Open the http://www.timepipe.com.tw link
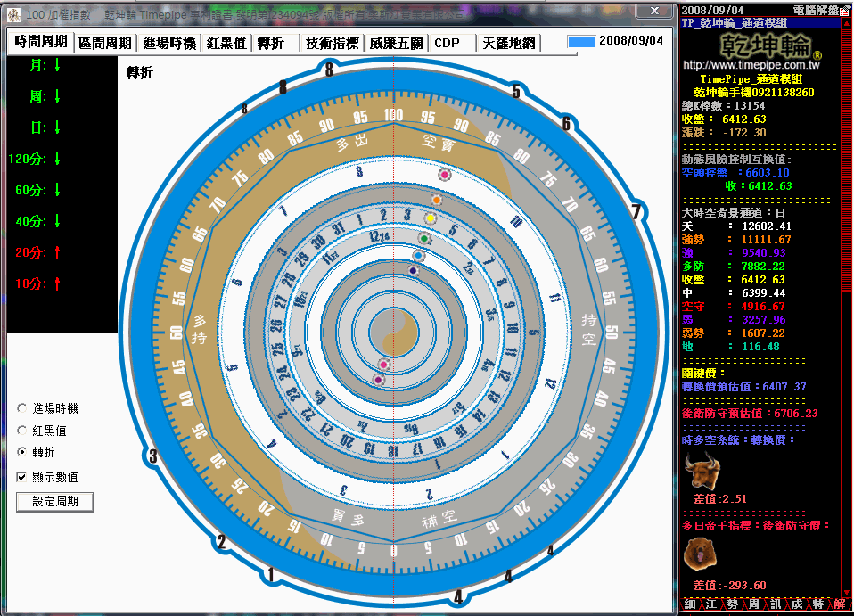 coord(751,65)
